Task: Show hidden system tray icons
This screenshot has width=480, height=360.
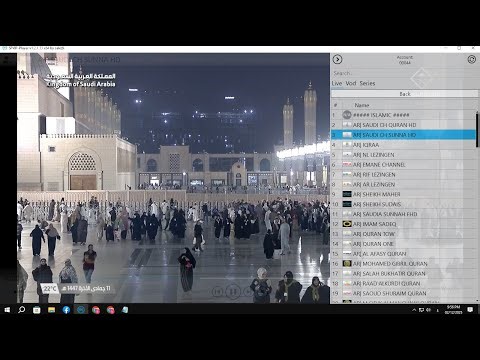Action: [414, 310]
